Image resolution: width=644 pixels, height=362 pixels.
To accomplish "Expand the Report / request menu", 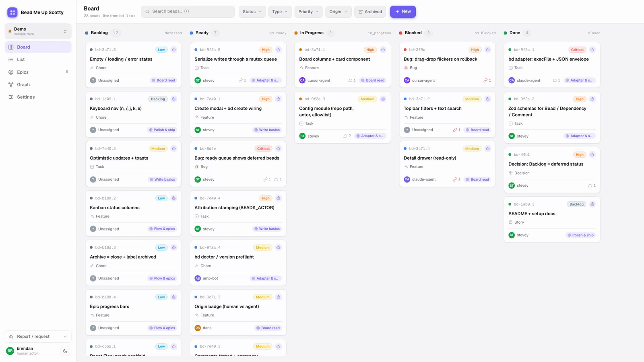I will tap(38, 337).
